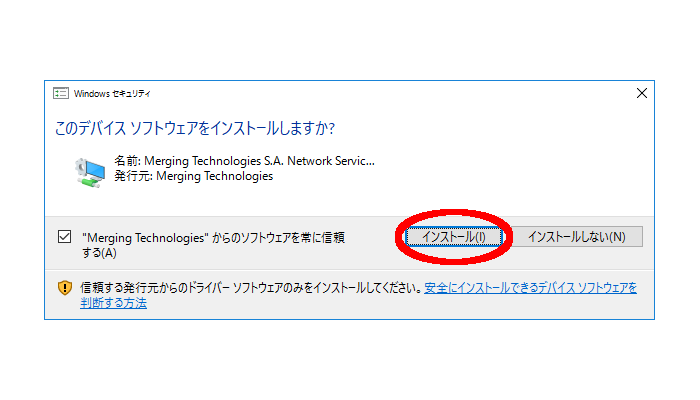The width and height of the screenshot is (700, 400).
Task: Click the Windows セキュリティ title text
Action: (112, 94)
